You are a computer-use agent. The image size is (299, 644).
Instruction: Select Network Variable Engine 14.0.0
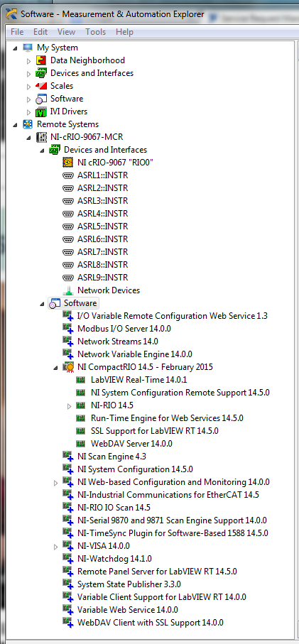point(135,354)
